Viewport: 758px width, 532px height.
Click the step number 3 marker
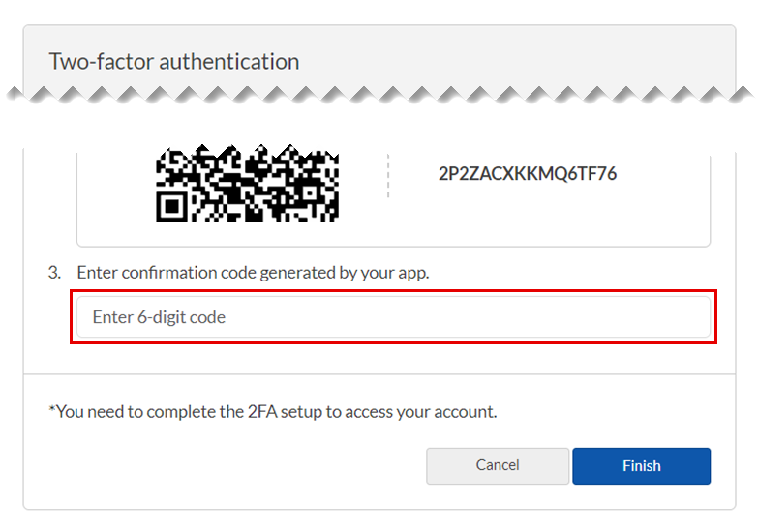tap(54, 273)
